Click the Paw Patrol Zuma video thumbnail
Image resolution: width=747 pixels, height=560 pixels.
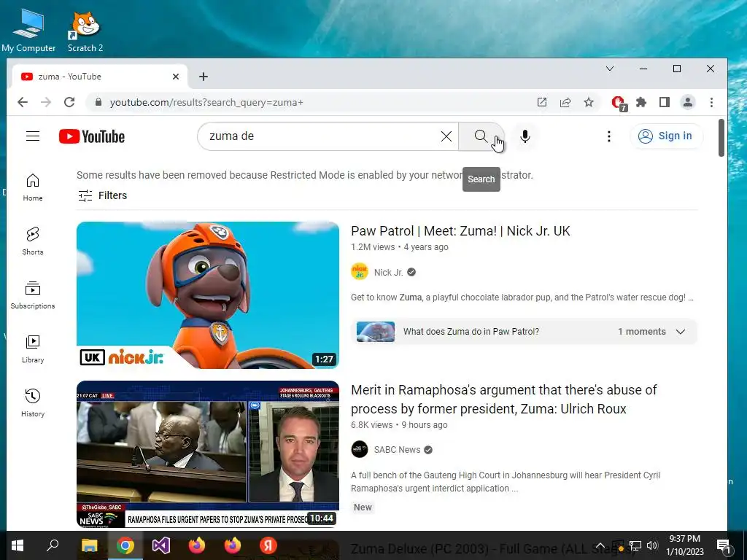point(208,295)
